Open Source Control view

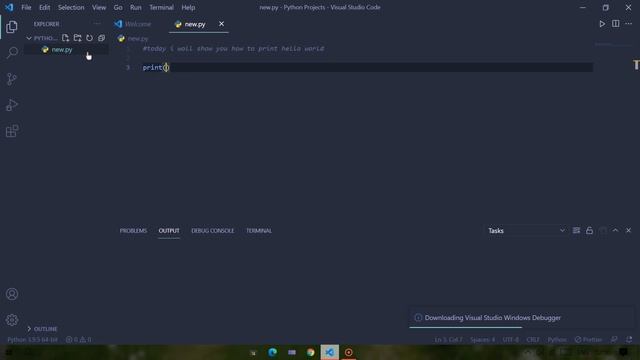pos(12,79)
